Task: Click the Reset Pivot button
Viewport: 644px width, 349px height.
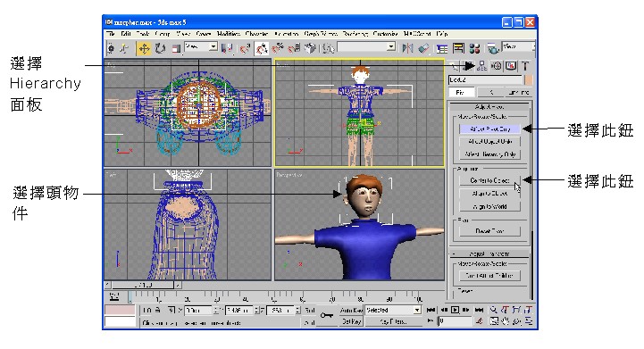Action: click(x=489, y=231)
